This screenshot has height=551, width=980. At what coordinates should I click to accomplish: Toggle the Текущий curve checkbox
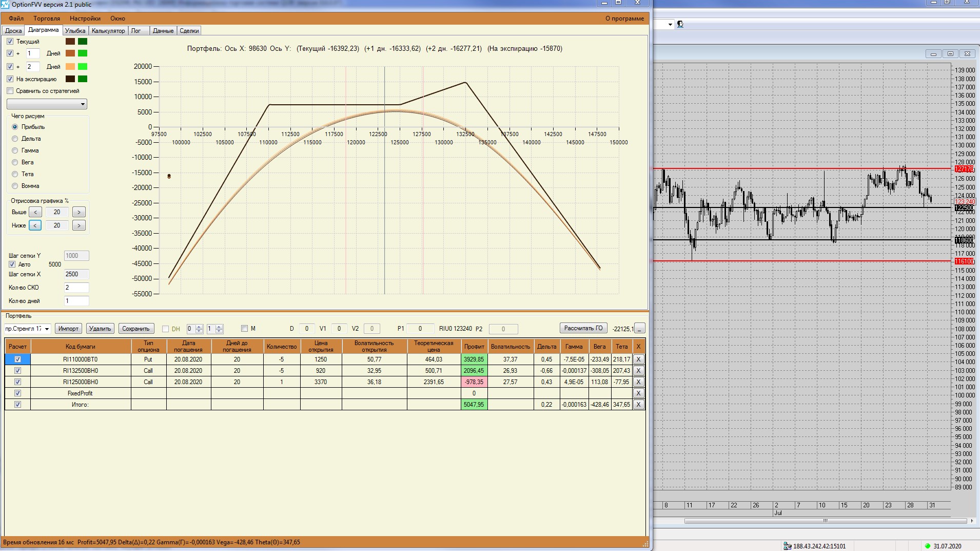(x=10, y=41)
